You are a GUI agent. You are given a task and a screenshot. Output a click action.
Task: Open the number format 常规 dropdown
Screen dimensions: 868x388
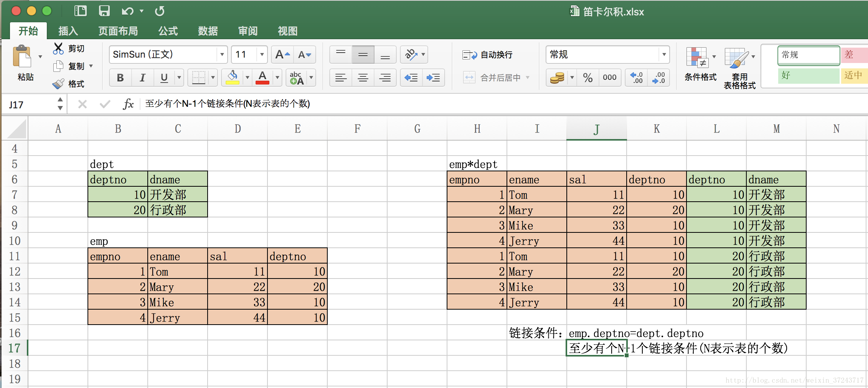(x=664, y=55)
